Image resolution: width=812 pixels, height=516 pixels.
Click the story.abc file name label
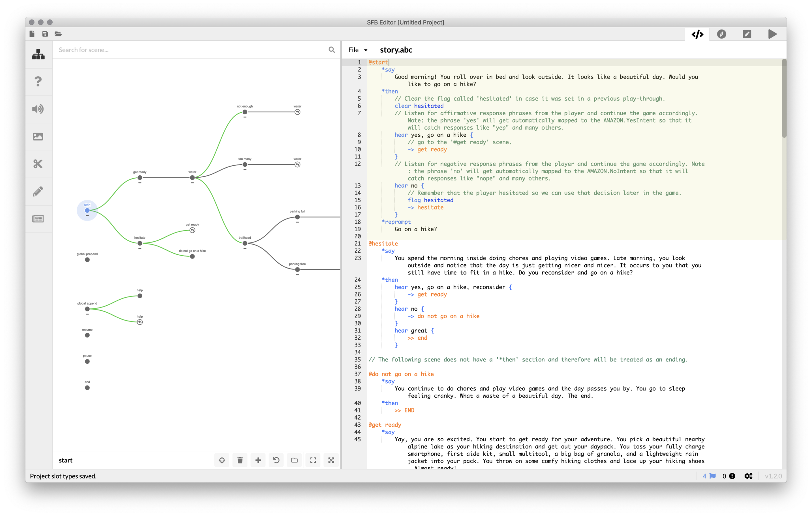[x=396, y=50]
